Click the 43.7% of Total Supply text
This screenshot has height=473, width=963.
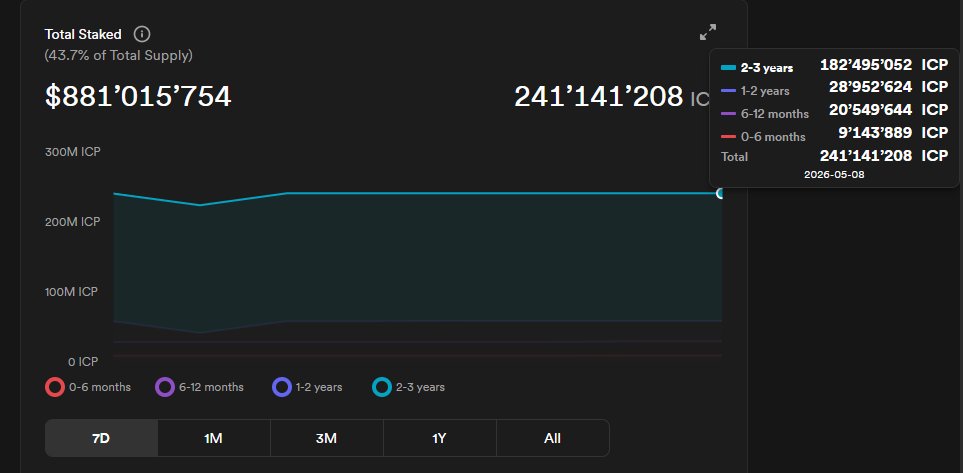(x=119, y=55)
